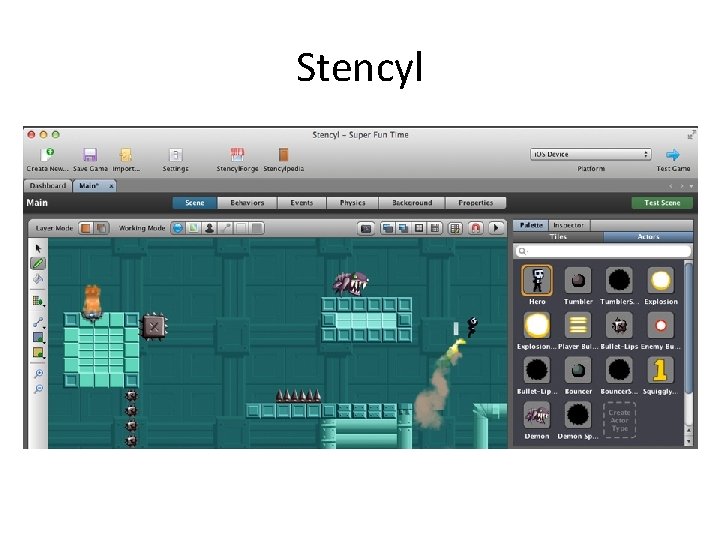720x540 pixels.
Task: Select the Player Bullet actor thumbnail
Action: coord(578,325)
